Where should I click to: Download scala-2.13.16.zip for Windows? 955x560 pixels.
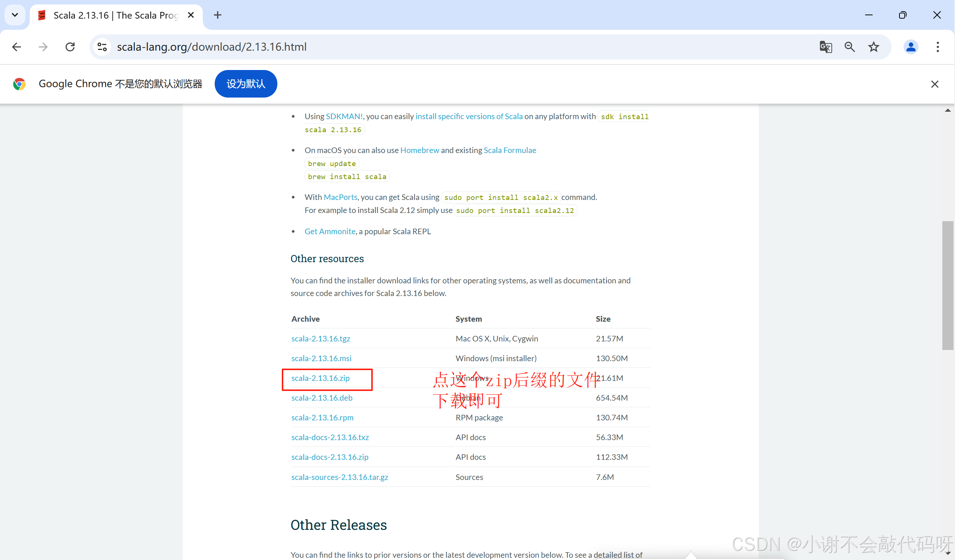pos(320,378)
